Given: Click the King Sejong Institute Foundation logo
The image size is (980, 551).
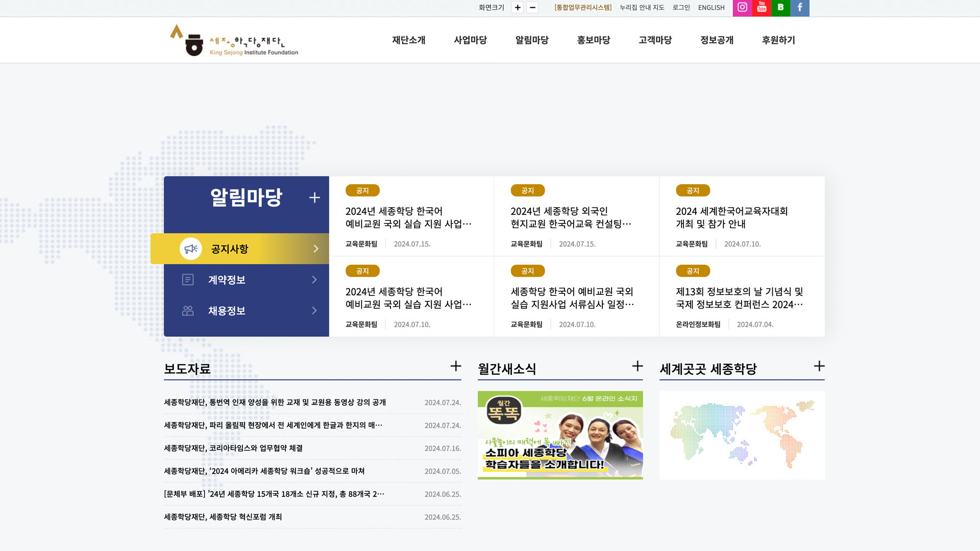Looking at the screenshot, I should 234,40.
